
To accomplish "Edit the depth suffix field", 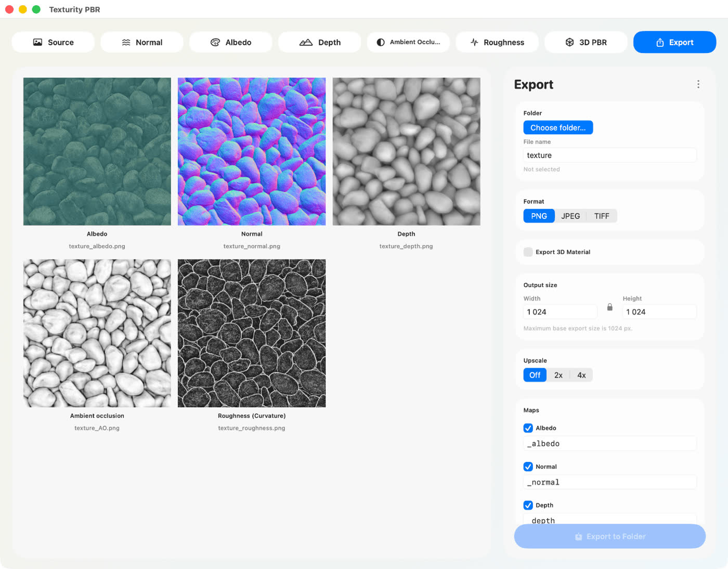I will point(610,520).
